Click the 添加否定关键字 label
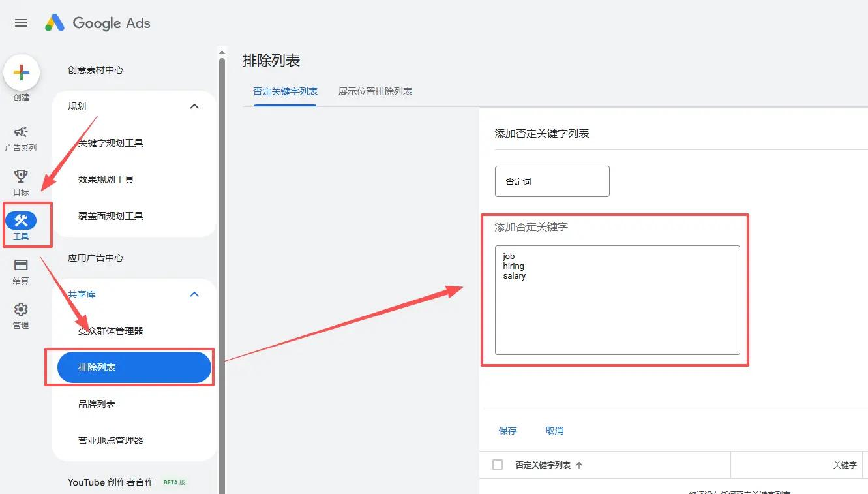The width and height of the screenshot is (868, 494). pyautogui.click(x=531, y=227)
